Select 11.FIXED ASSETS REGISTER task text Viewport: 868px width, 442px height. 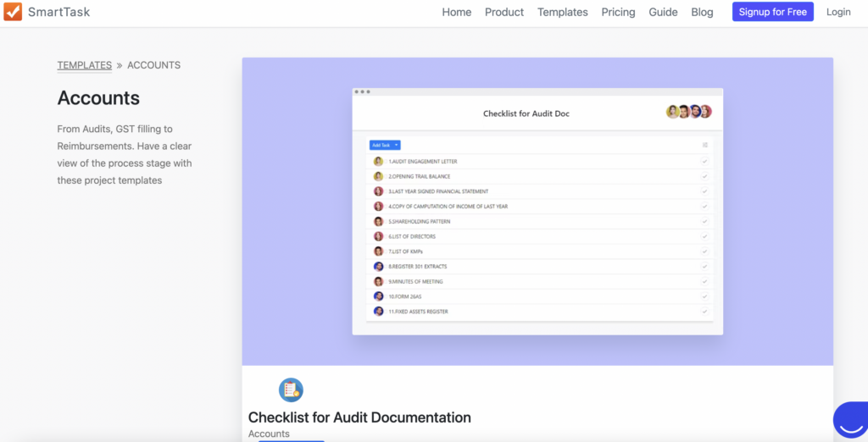pos(418,312)
